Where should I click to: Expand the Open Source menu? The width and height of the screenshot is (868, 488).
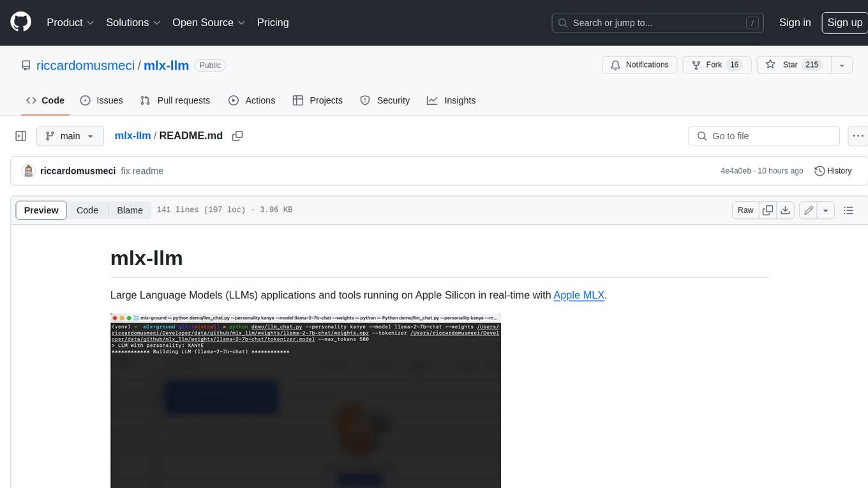coord(209,22)
